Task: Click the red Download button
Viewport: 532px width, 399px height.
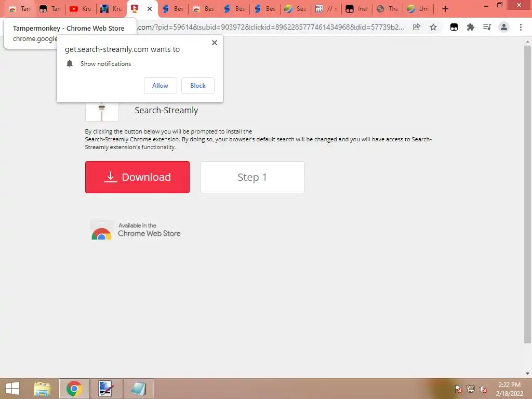Action: click(137, 177)
